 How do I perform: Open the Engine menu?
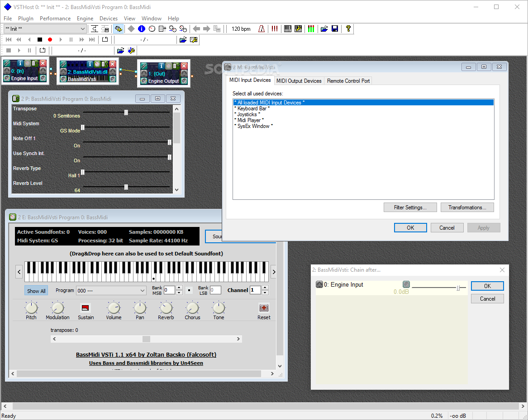pyautogui.click(x=85, y=19)
